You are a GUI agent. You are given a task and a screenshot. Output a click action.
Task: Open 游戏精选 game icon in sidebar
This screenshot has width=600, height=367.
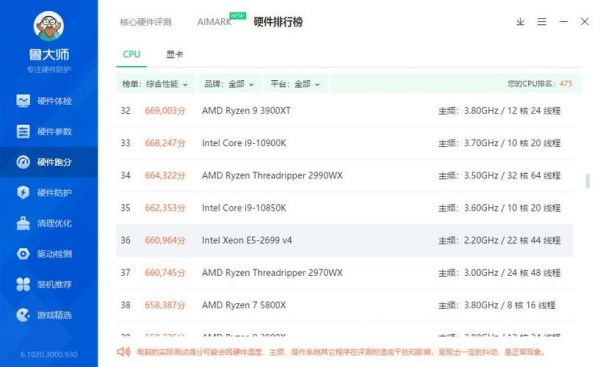pos(23,315)
